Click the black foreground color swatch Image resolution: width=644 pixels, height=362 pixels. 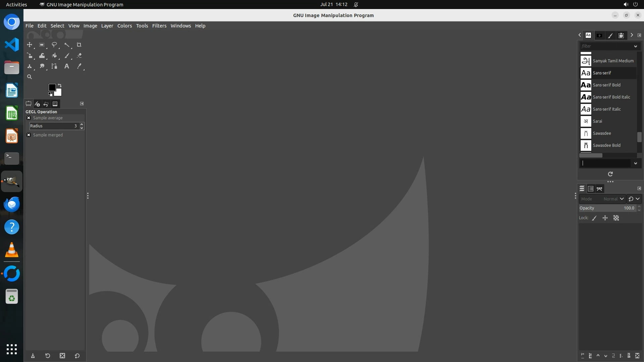coord(52,87)
